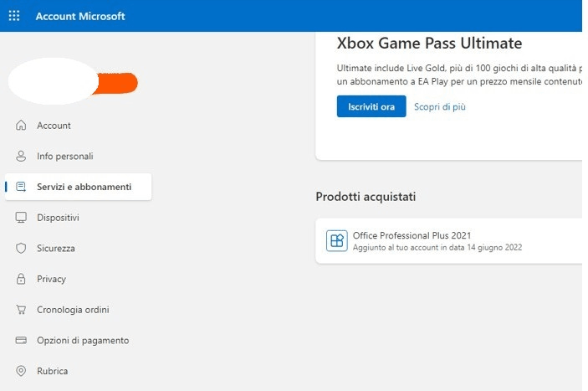Click the person icon for Info personali
Viewport: 588px width, 391px height.
point(21,156)
